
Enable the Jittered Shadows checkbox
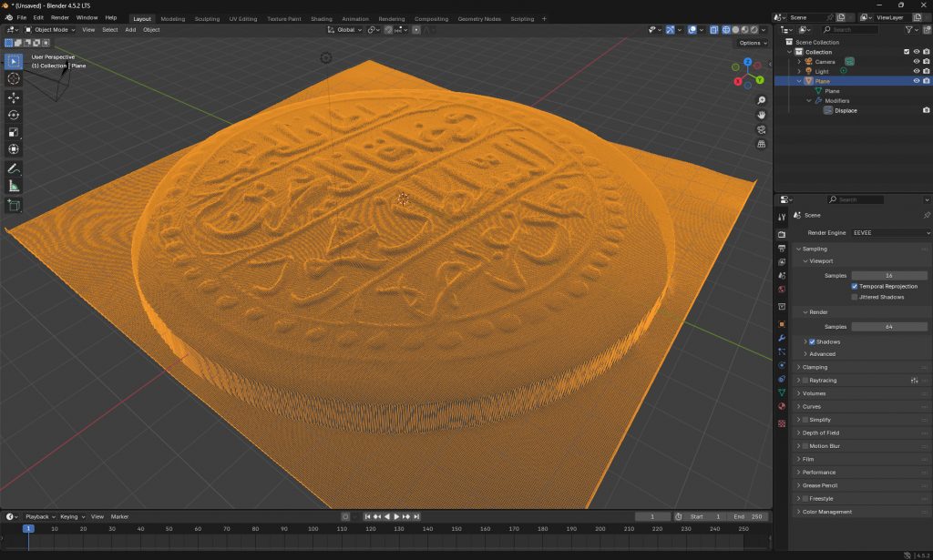pos(854,297)
